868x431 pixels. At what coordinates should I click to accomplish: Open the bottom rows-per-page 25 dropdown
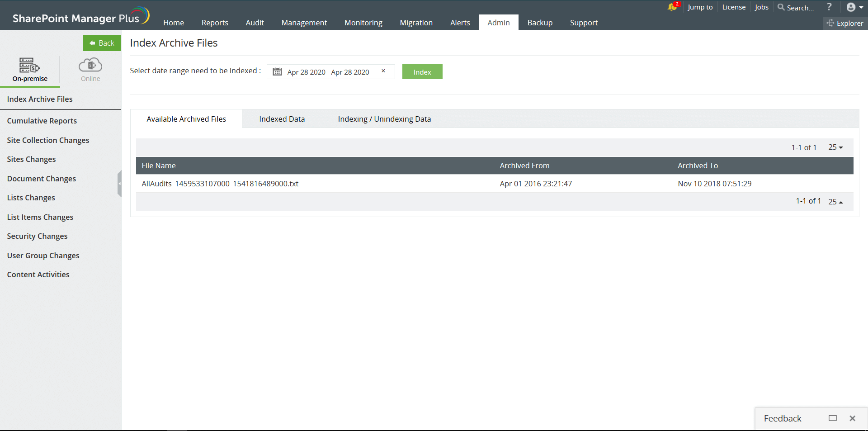click(x=835, y=202)
